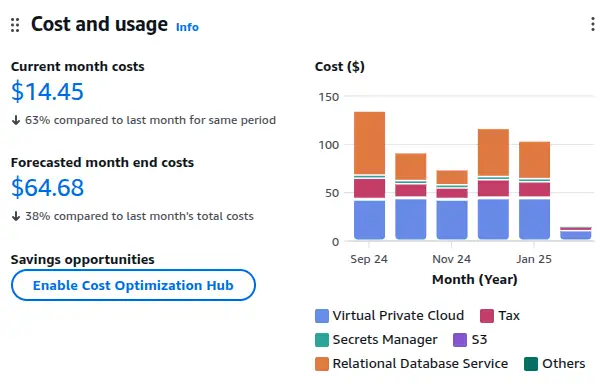This screenshot has width=608, height=384.
Task: Toggle the Others legend swatch
Action: (x=531, y=364)
